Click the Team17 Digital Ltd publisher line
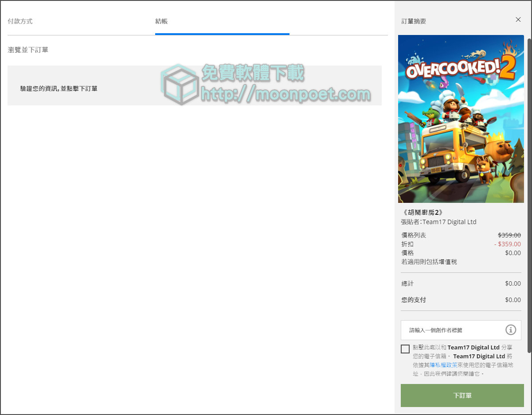The height and width of the screenshot is (415, 532). point(439,222)
